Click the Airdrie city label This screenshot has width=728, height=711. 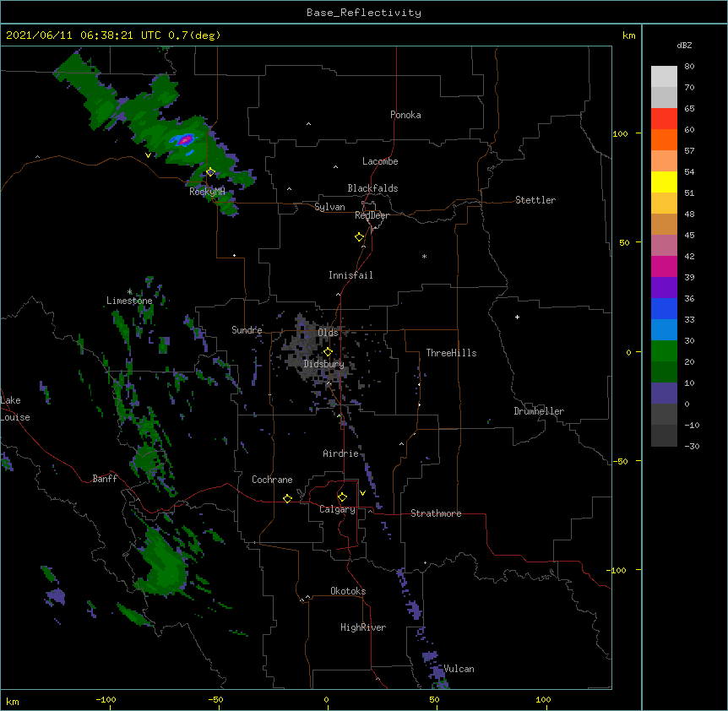click(340, 453)
